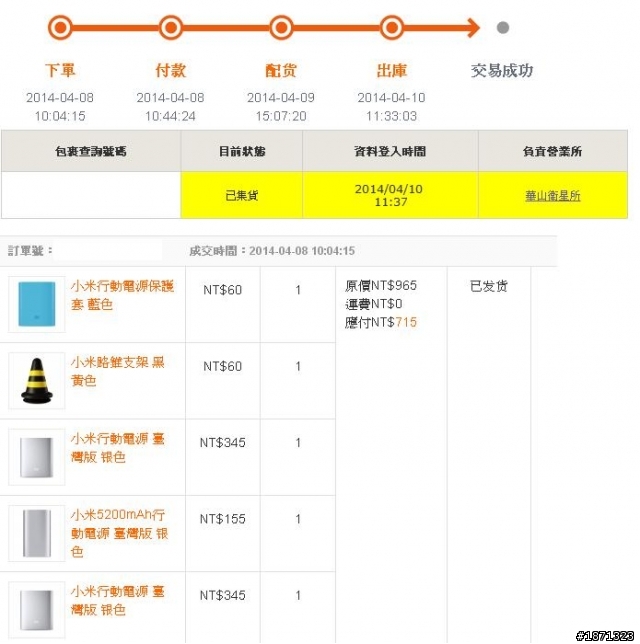Open the 華山衛星所 office link
Screen dimensions: 640x644
(553, 196)
